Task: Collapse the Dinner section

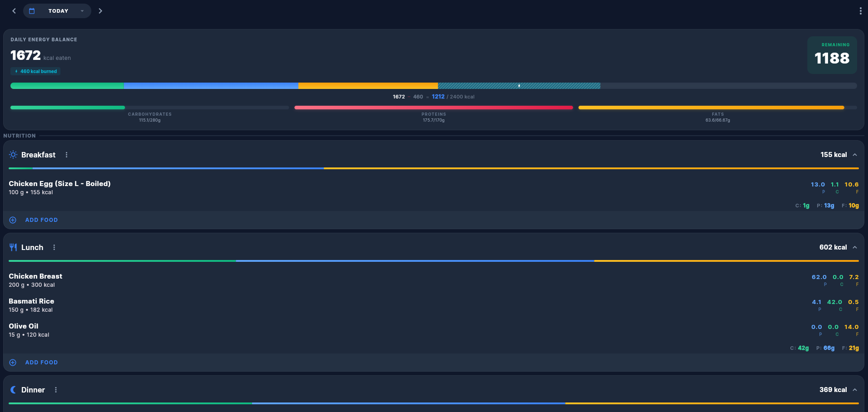Action: pos(855,389)
